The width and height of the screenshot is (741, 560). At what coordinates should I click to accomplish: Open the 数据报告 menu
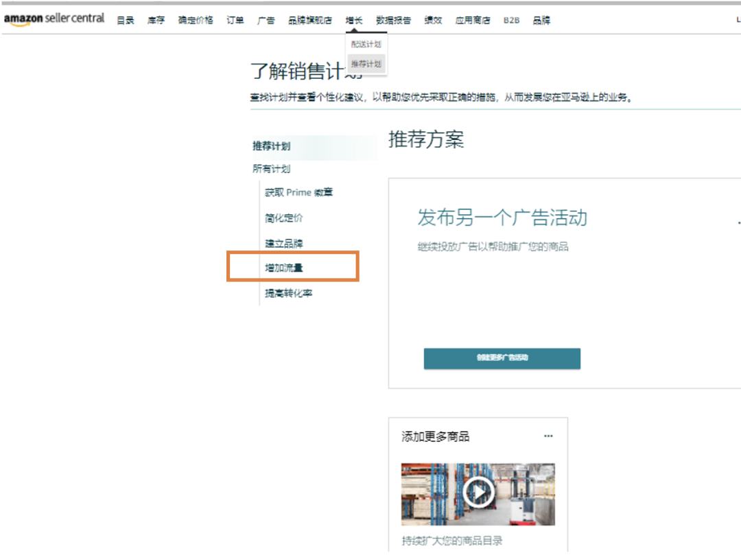point(392,21)
